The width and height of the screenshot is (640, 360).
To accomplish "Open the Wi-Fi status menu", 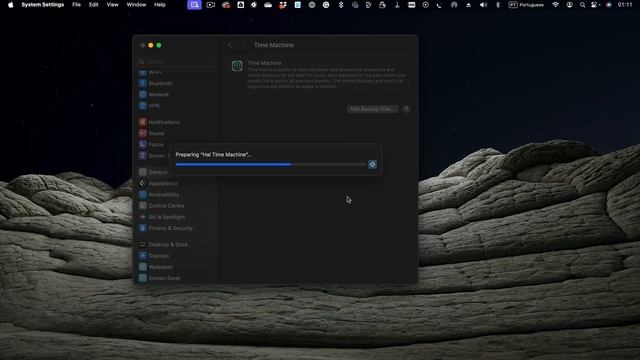I will point(556,5).
